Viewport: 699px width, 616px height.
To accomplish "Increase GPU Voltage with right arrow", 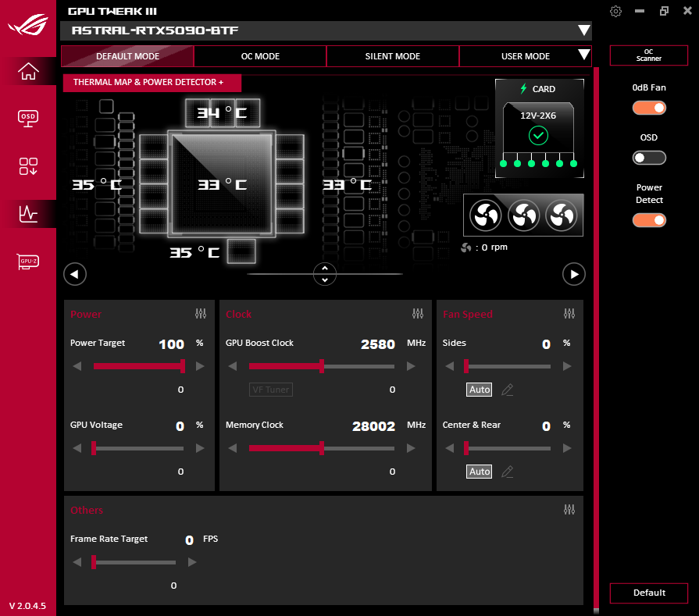I will click(200, 448).
